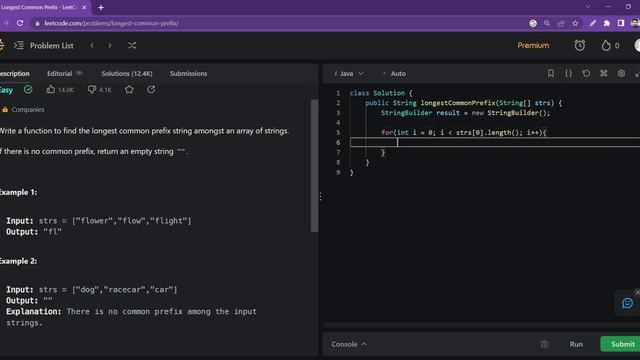The height and width of the screenshot is (360, 640).
Task: Bookmark the code with editor bookmark icon
Action: 551,73
